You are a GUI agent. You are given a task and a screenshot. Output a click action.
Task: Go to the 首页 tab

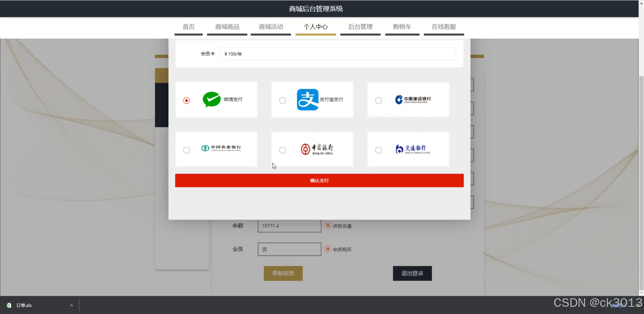[x=189, y=27]
